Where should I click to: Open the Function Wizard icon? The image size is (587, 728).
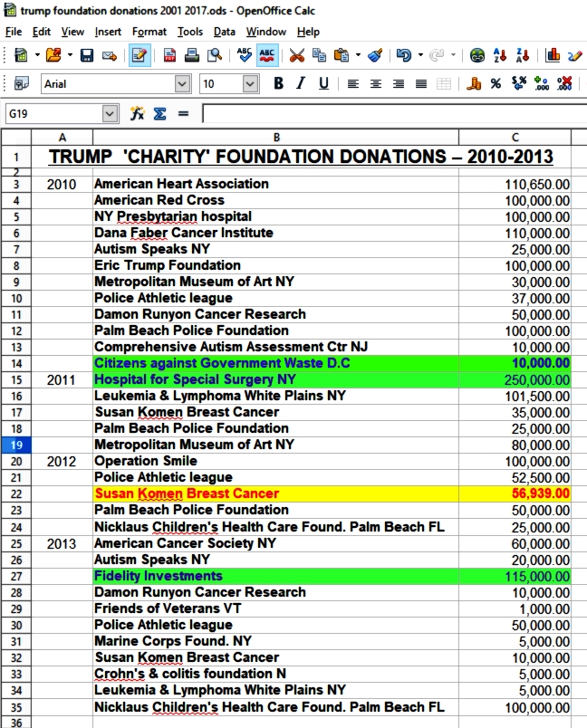point(137,113)
